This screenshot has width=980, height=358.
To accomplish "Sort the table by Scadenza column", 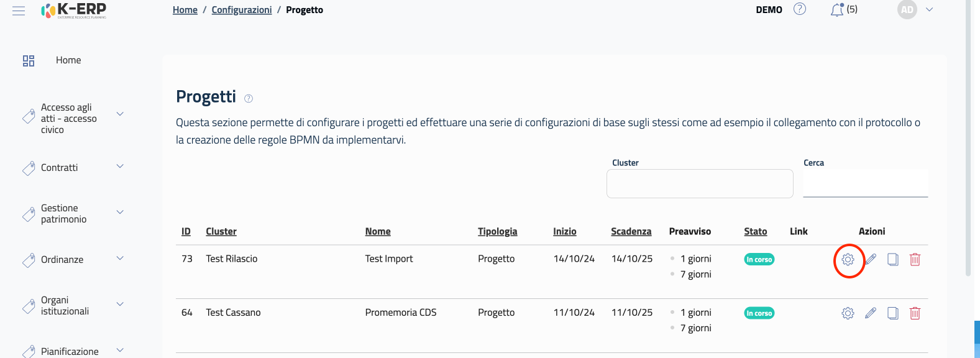I will (631, 231).
